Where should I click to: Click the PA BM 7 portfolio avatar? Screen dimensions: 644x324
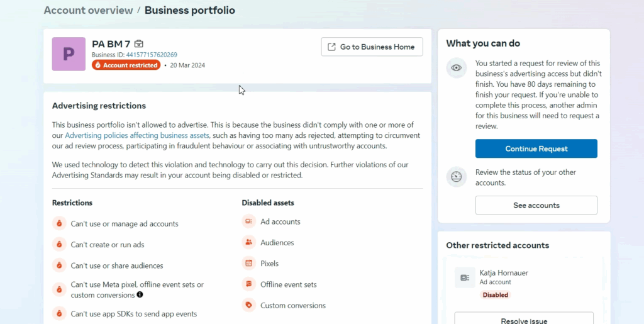coord(69,54)
